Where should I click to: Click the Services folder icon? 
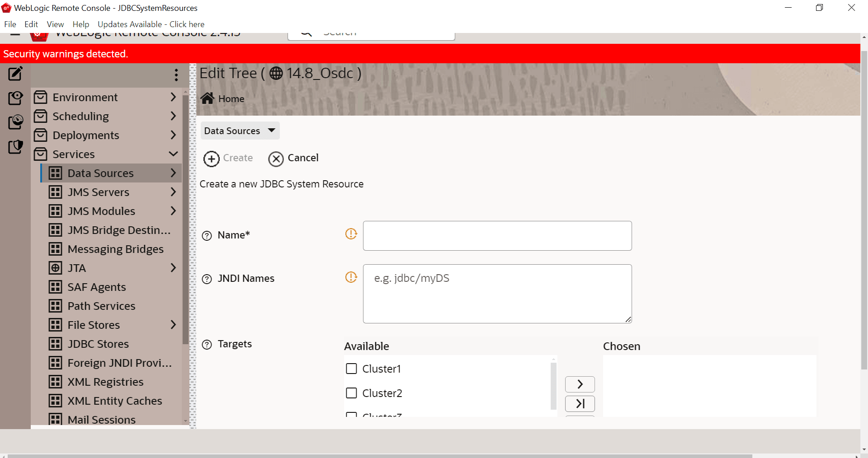click(x=41, y=154)
